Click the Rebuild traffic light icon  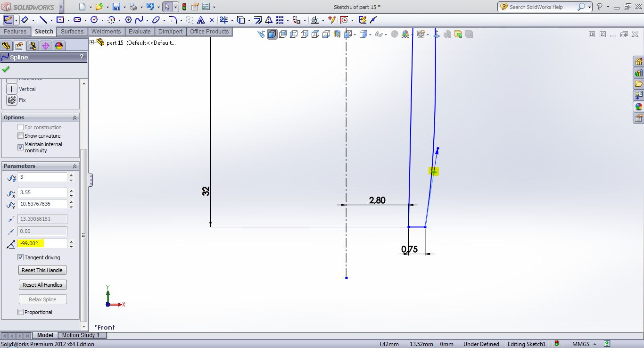tap(184, 7)
